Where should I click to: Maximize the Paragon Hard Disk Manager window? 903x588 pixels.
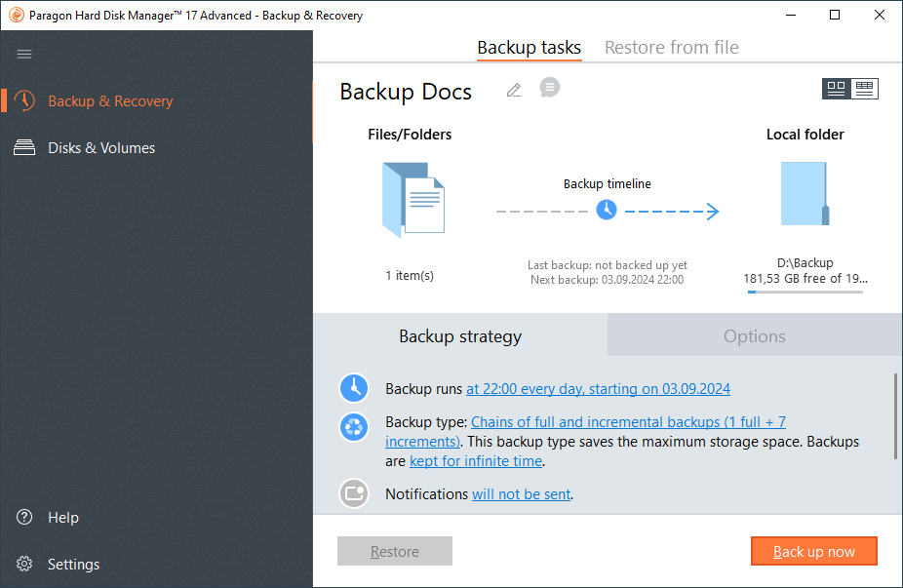tap(835, 15)
